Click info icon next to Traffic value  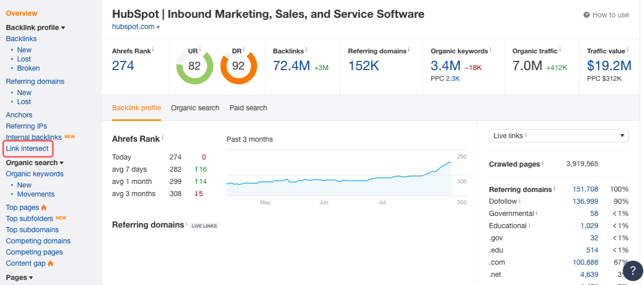[x=627, y=50]
